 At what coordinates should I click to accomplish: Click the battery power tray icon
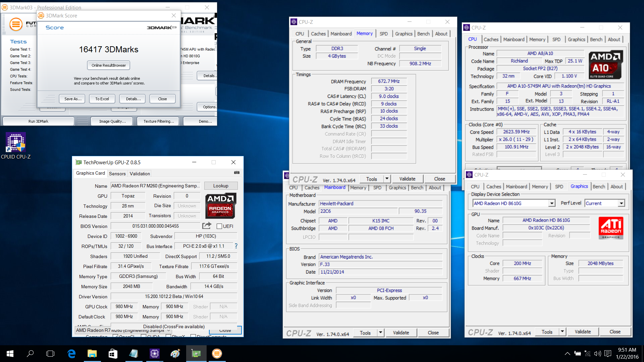click(x=577, y=353)
